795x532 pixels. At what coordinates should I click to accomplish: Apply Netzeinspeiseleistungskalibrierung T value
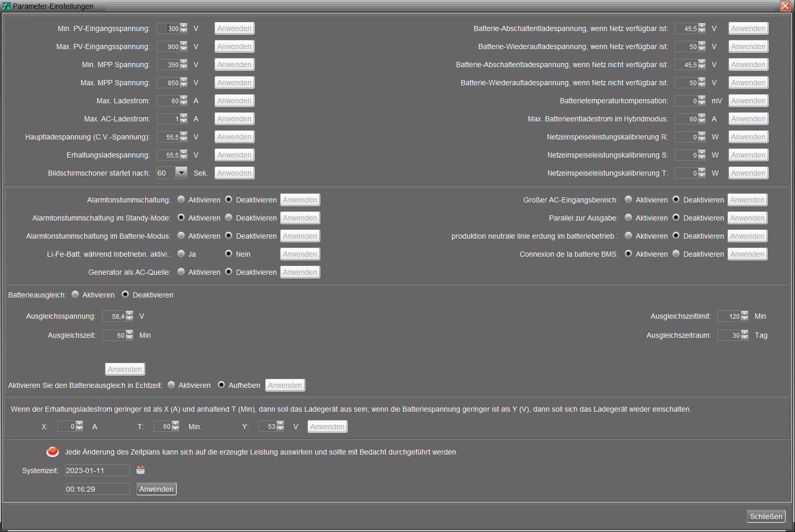749,173
